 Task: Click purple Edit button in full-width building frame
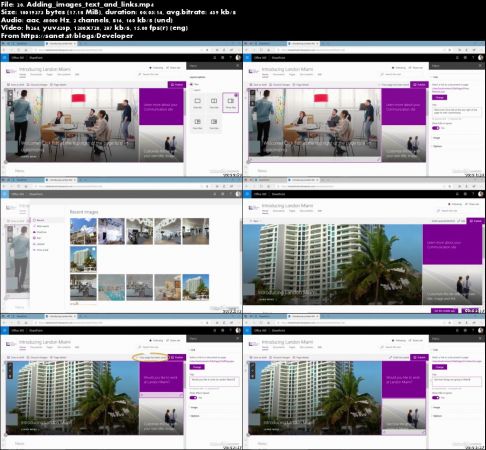click(x=475, y=221)
